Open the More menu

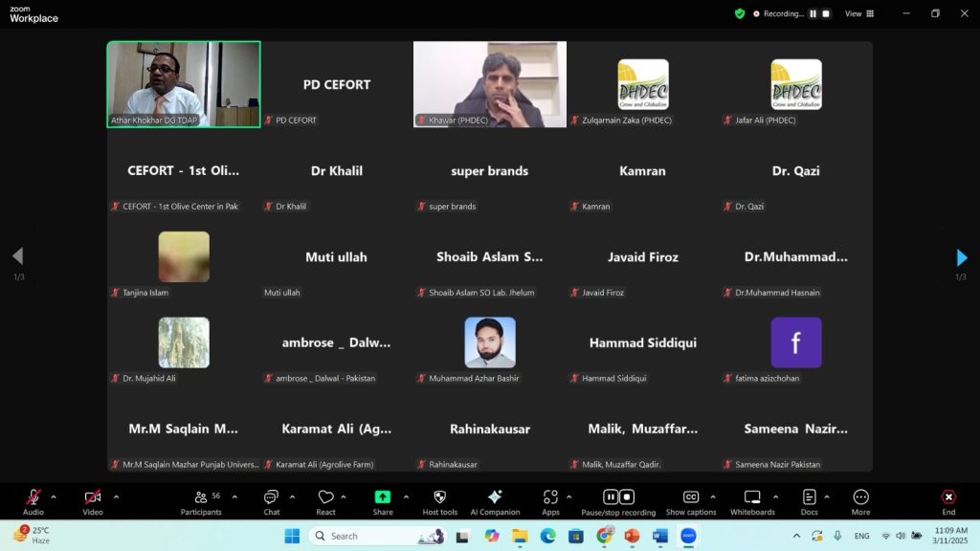pyautogui.click(x=860, y=497)
